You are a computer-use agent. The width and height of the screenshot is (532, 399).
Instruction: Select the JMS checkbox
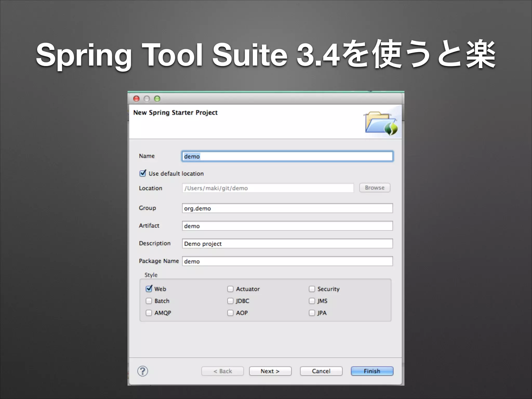[312, 301]
